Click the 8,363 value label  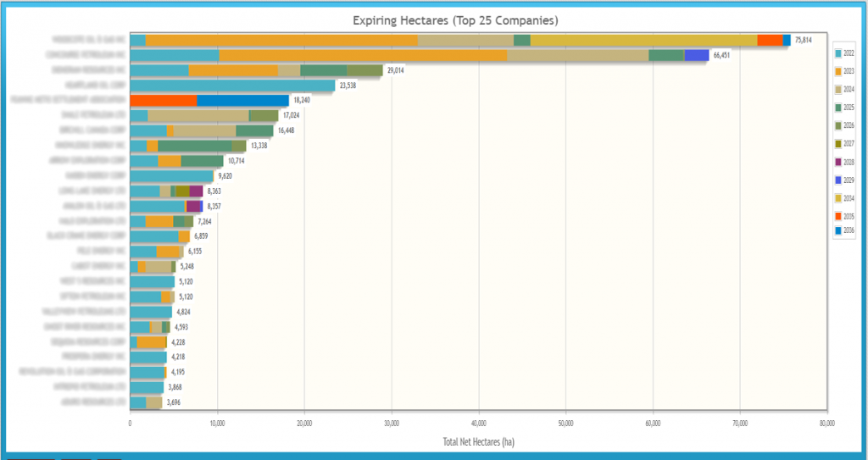[214, 191]
